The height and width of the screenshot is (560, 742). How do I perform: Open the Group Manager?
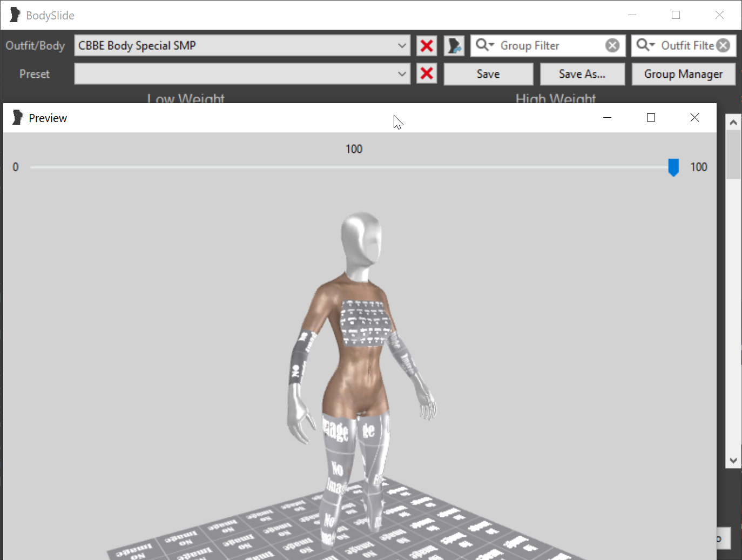683,74
